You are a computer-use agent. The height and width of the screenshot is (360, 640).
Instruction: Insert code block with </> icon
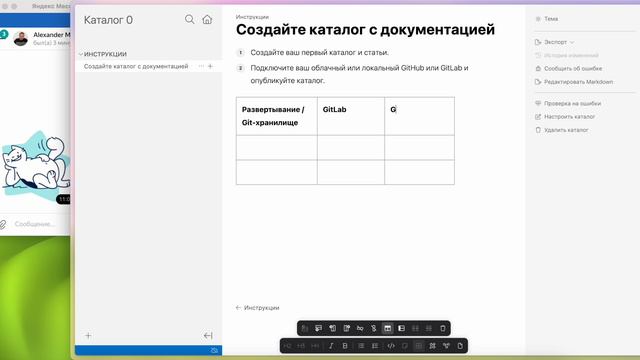click(391, 346)
